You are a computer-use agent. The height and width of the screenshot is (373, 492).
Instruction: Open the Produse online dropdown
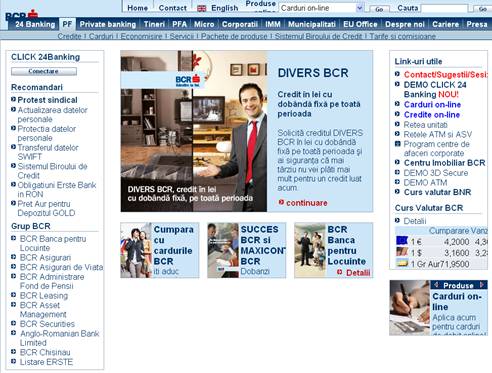tap(321, 8)
